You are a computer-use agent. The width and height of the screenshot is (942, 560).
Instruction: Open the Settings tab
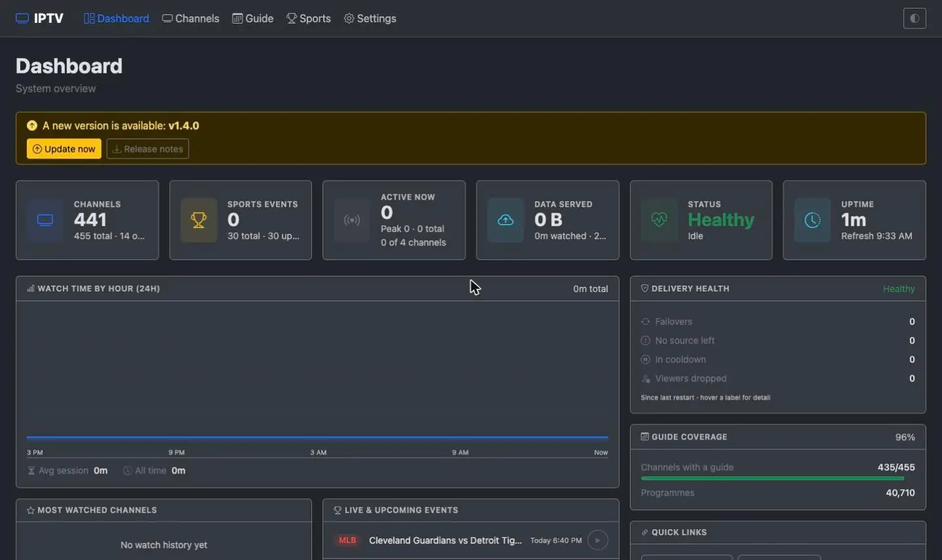370,18
